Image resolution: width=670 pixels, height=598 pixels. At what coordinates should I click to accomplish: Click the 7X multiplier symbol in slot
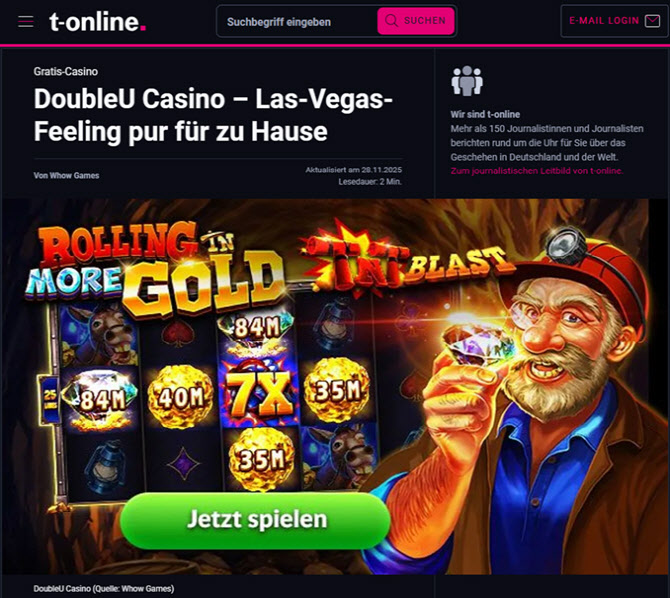pyautogui.click(x=259, y=392)
